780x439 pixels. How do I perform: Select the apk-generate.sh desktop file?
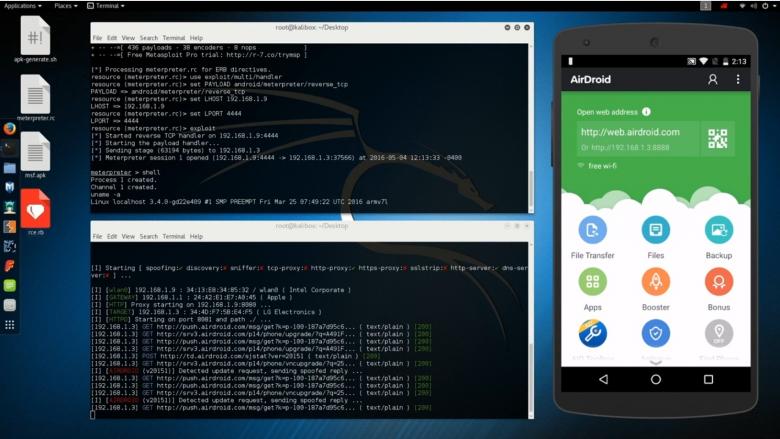[x=35, y=39]
